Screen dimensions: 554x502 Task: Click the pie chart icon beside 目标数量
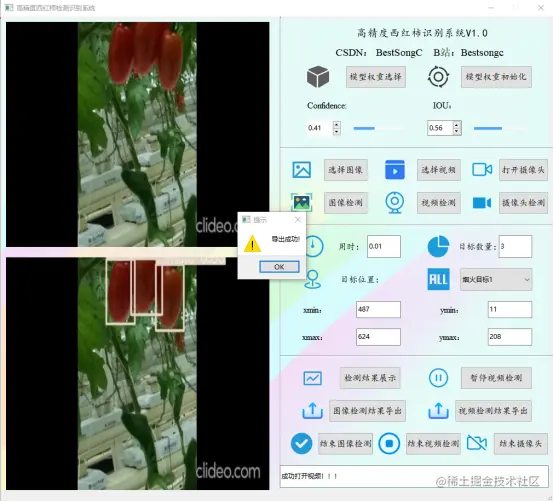pos(438,246)
